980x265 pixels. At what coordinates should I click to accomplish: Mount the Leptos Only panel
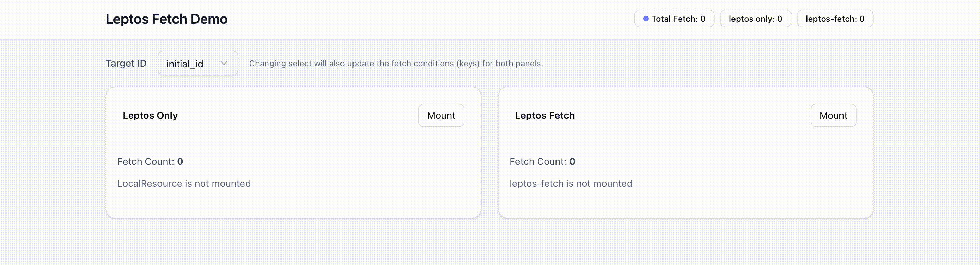pos(441,115)
